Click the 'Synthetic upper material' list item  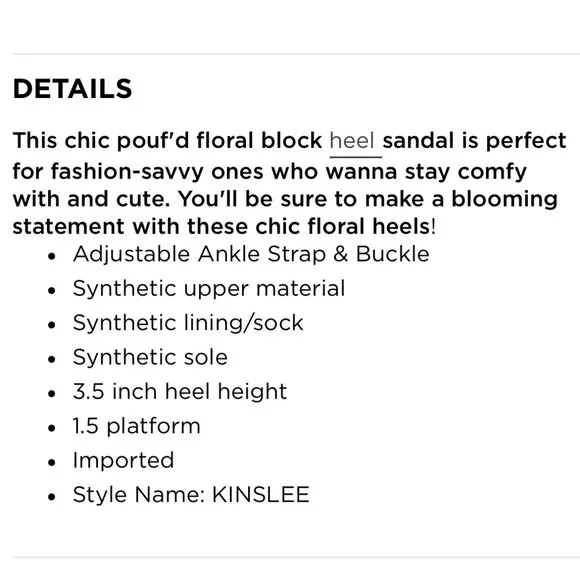pyautogui.click(x=209, y=289)
